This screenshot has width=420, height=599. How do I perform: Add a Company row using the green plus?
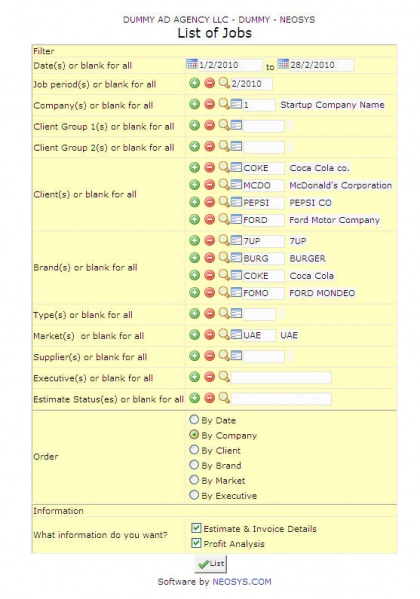tap(195, 104)
